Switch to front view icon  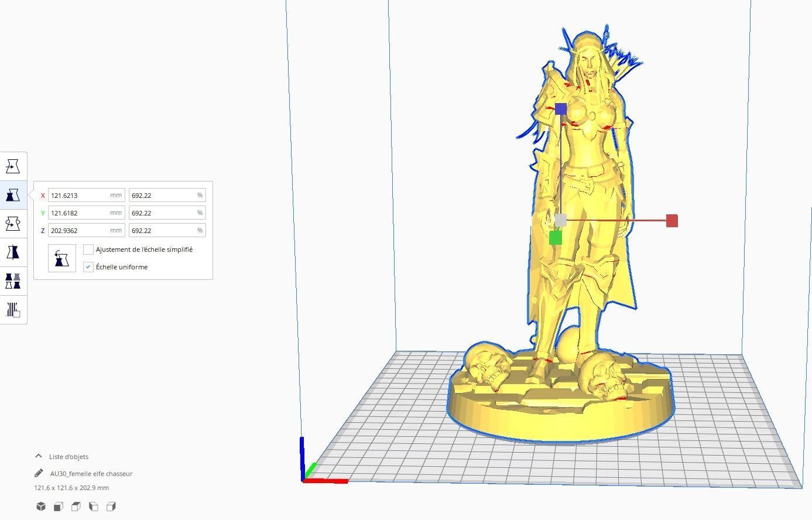pos(59,507)
